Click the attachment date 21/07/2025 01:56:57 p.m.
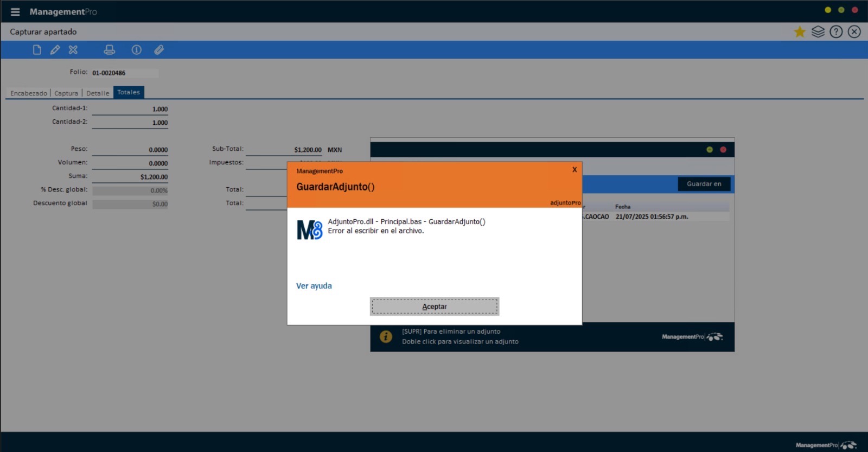Viewport: 868px width, 452px height. tap(652, 217)
